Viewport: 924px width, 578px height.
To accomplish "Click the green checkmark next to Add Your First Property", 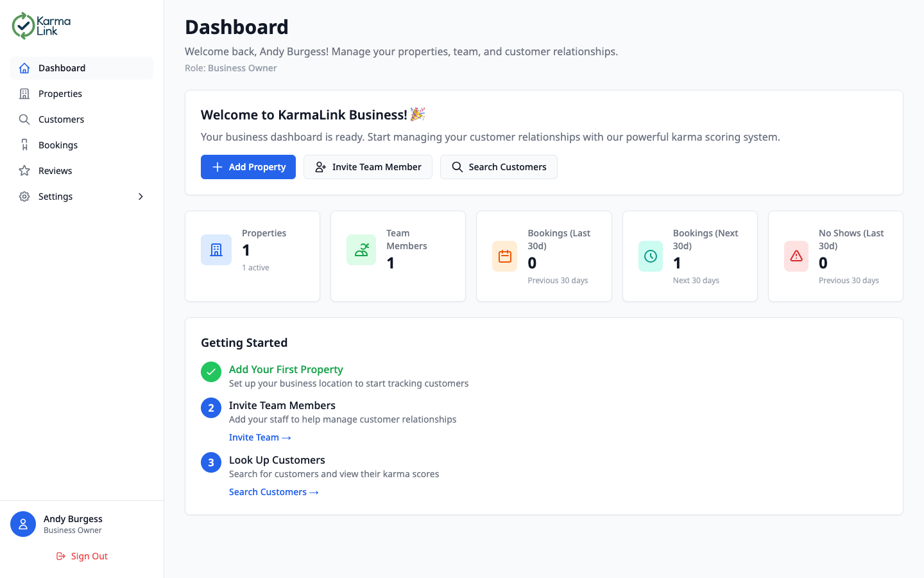I will pyautogui.click(x=211, y=372).
